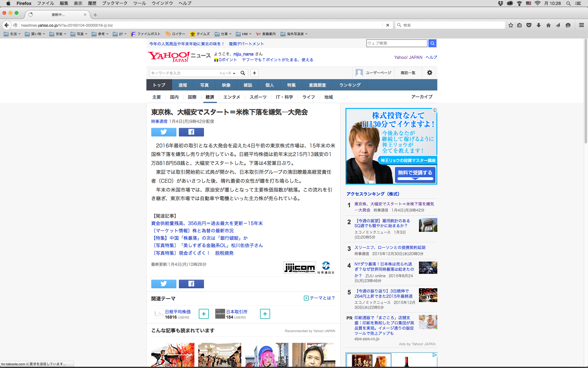Click the downloads arrow icon

pyautogui.click(x=538, y=25)
